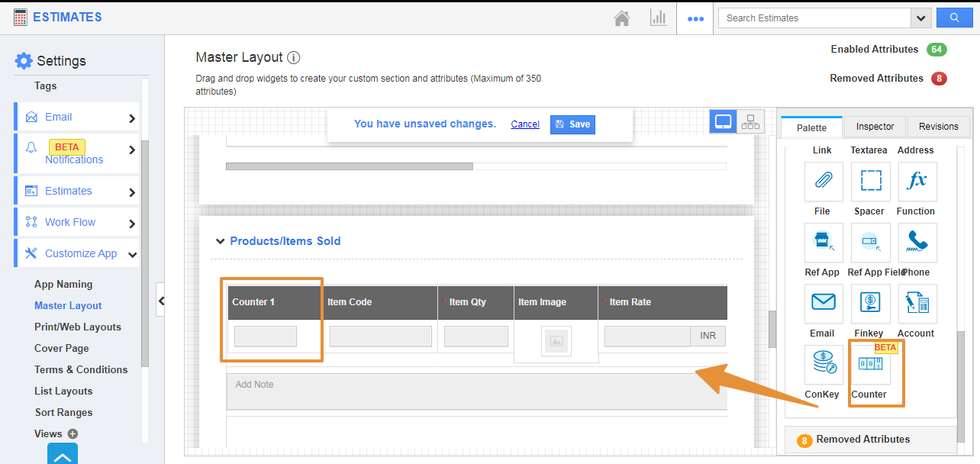Image resolution: width=980 pixels, height=464 pixels.
Task: Open the Revisions tab
Action: coord(938,127)
